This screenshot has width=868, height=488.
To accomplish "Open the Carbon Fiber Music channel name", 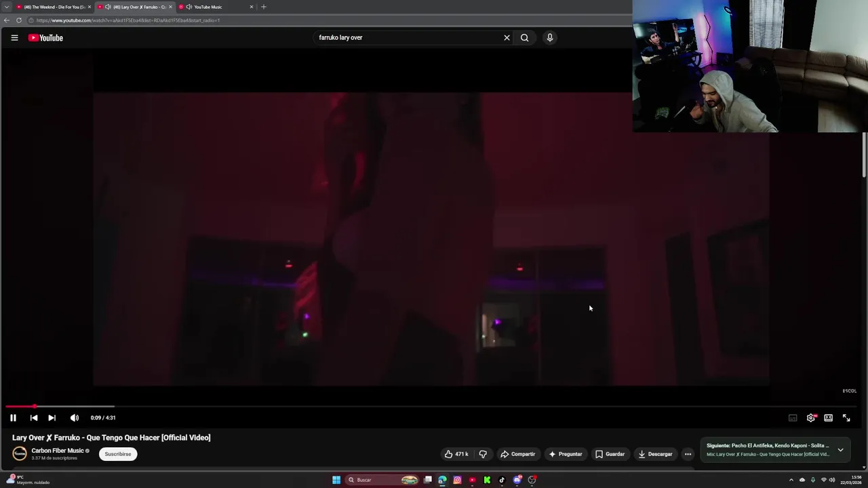I will pyautogui.click(x=58, y=451).
